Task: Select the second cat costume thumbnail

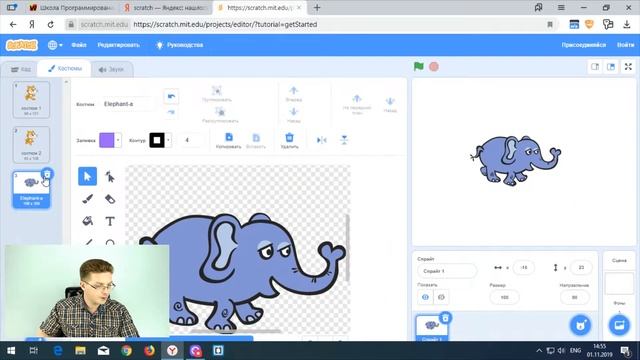Action: pos(31,144)
